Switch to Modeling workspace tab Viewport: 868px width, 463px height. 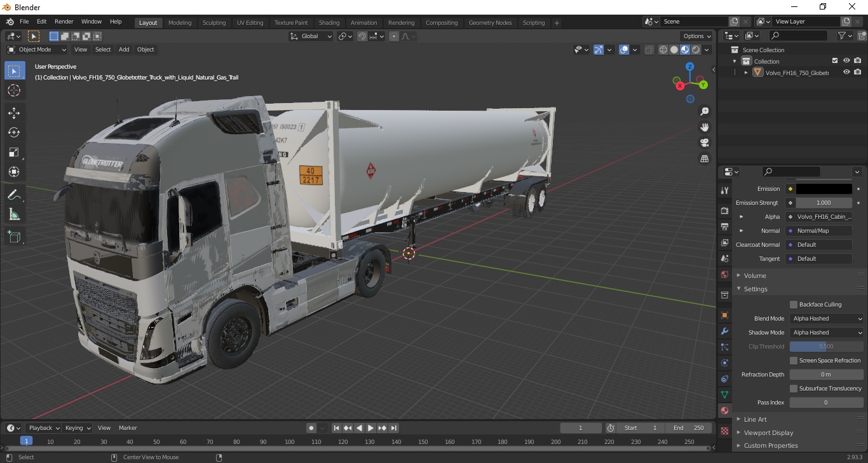(x=180, y=22)
